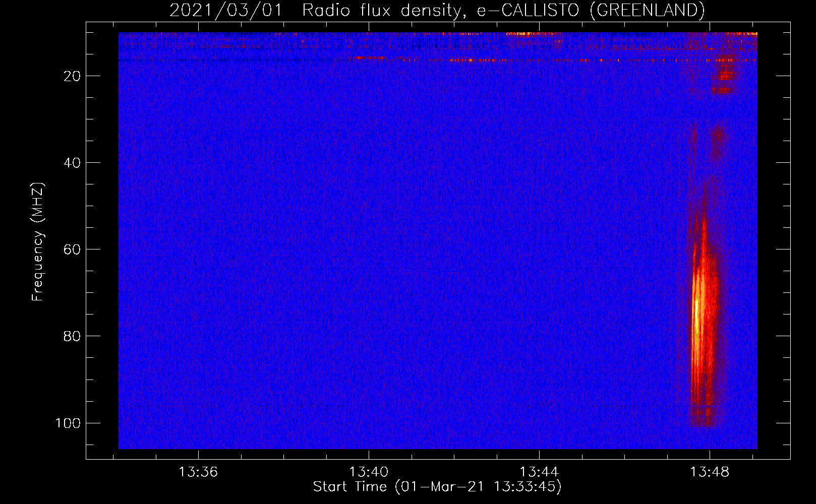This screenshot has height=504, width=816.
Task: Select the '60' frequency axis label
Action: (x=72, y=249)
